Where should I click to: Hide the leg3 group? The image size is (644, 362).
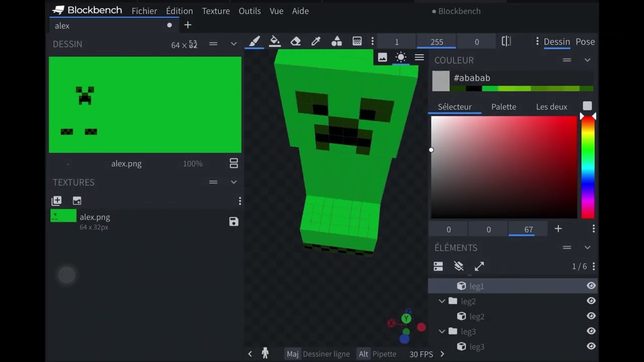[x=591, y=331]
